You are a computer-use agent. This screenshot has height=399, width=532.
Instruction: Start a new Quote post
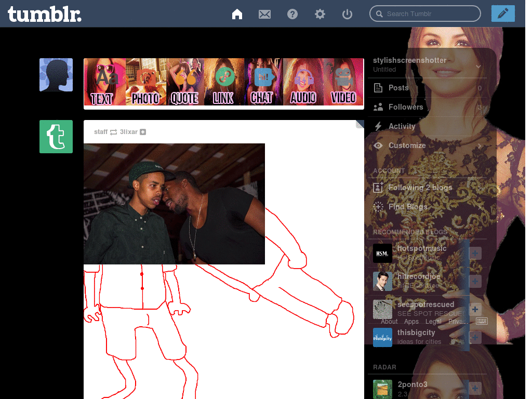tap(185, 82)
